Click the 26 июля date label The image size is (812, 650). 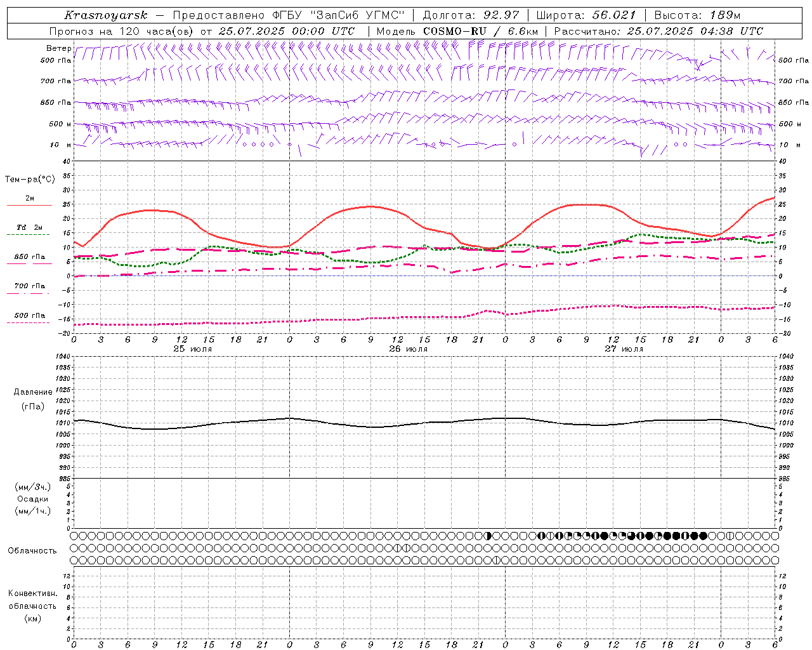click(x=409, y=349)
